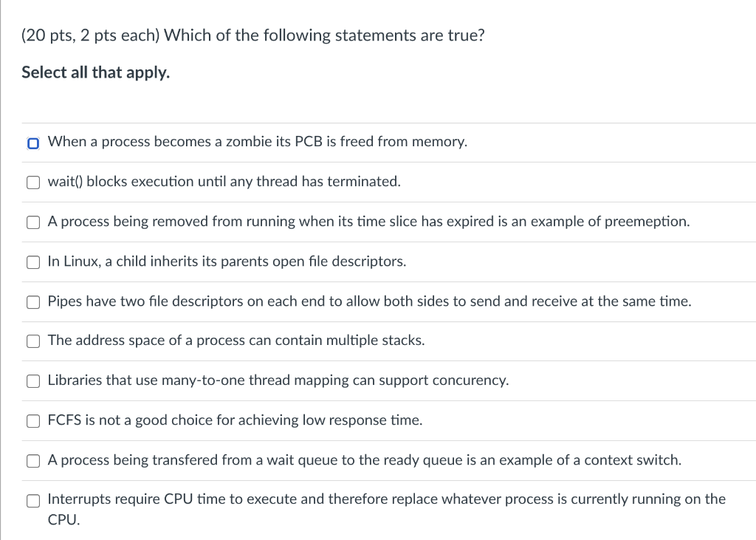Select the FCFS response time checkbox
This screenshot has width=756, height=540.
[32, 420]
